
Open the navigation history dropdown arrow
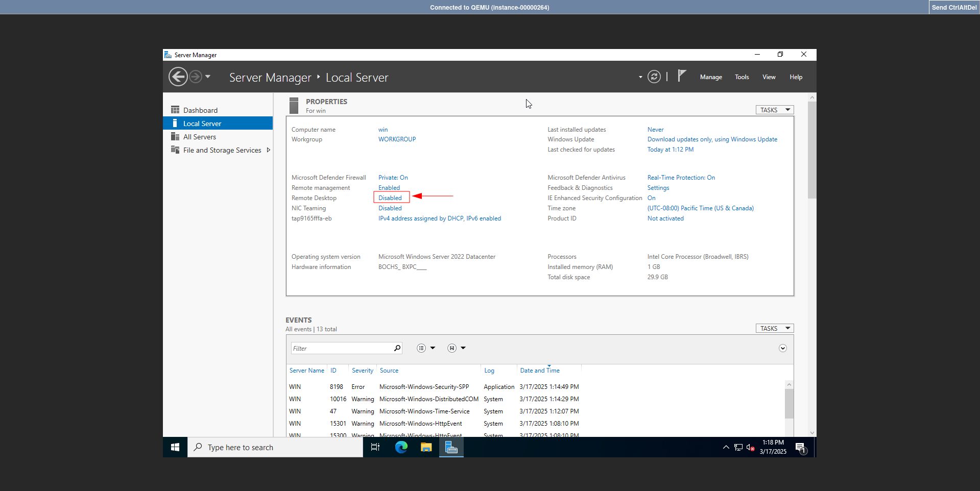(x=208, y=77)
